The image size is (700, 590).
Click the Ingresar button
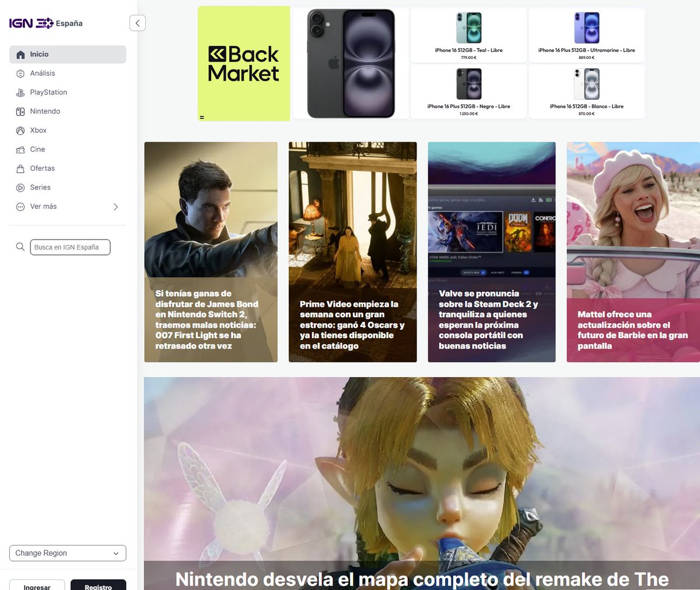click(x=37, y=585)
